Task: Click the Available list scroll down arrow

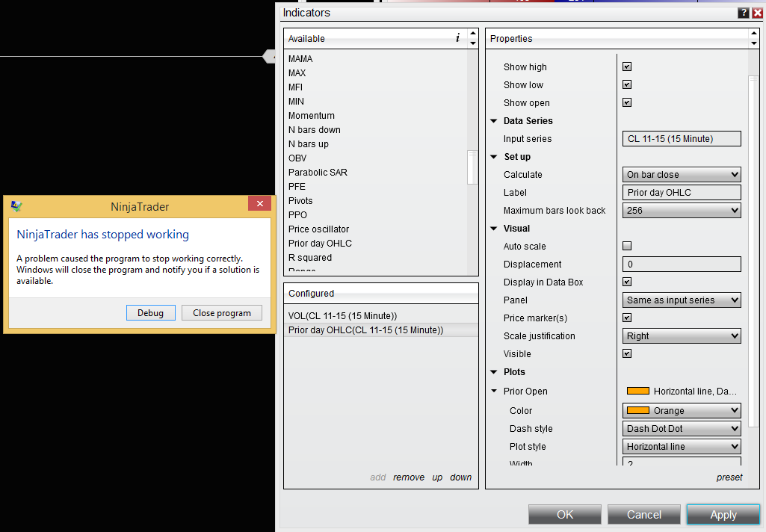Action: (473, 43)
